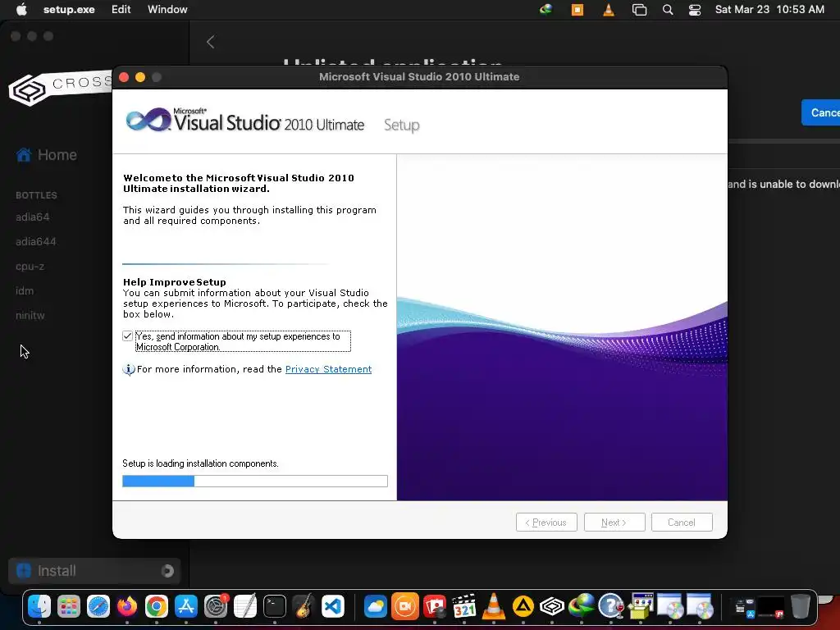This screenshot has width=840, height=630.
Task: Select the ninitw bottle
Action: [30, 316]
